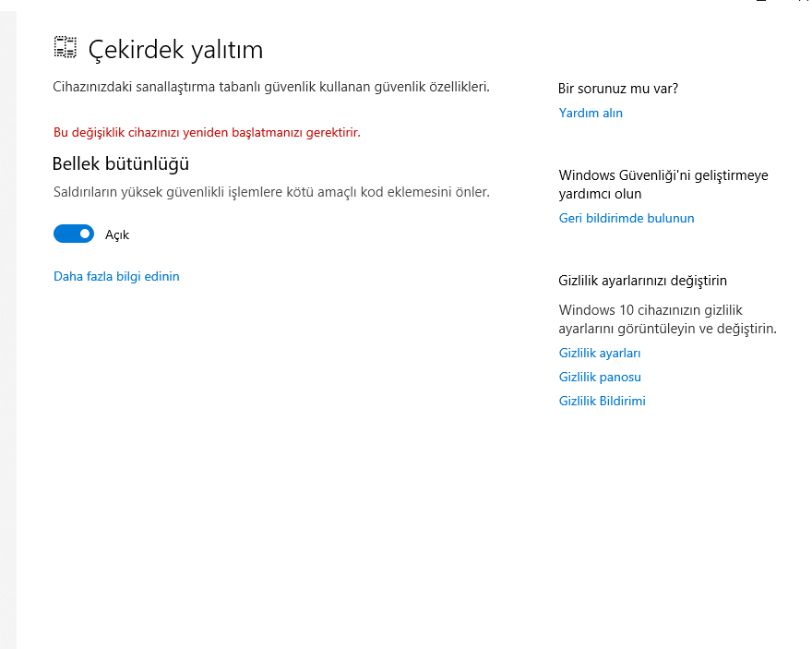812x649 pixels.
Task: Click the Açık label beside the switch
Action: 117,234
